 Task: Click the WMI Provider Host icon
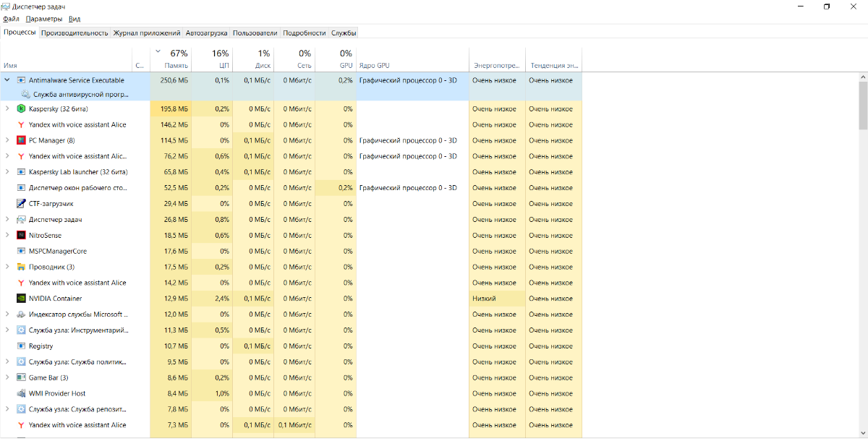coord(21,394)
